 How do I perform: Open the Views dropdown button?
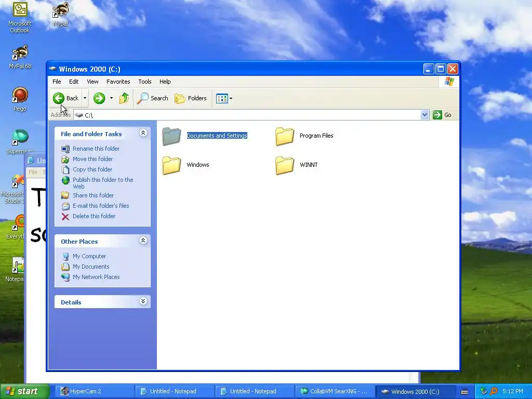(224, 98)
